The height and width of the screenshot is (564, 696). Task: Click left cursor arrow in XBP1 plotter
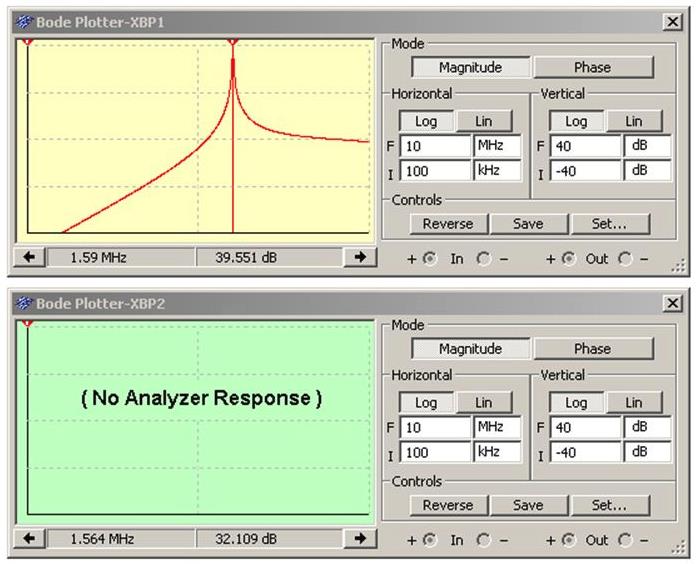[x=29, y=258]
